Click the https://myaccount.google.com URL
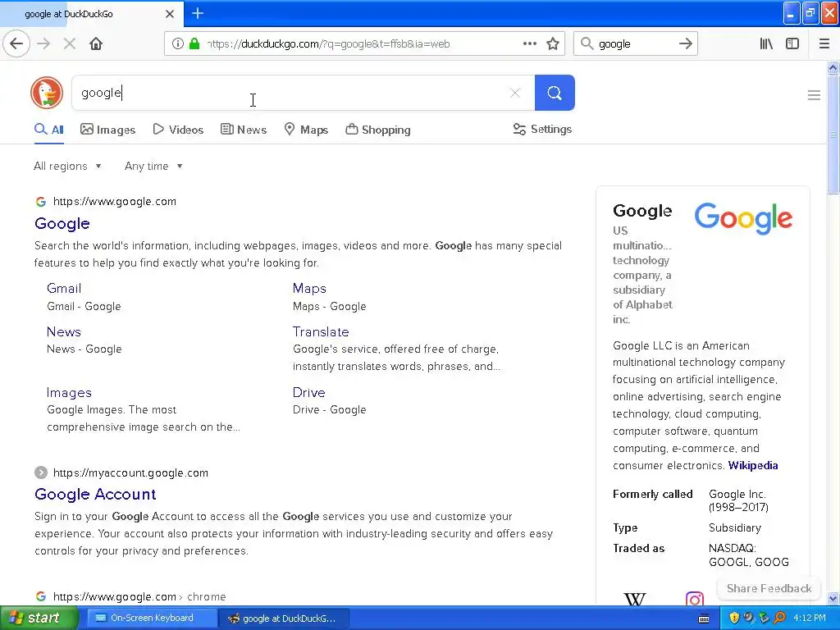Viewport: 840px width, 630px height. [x=130, y=473]
